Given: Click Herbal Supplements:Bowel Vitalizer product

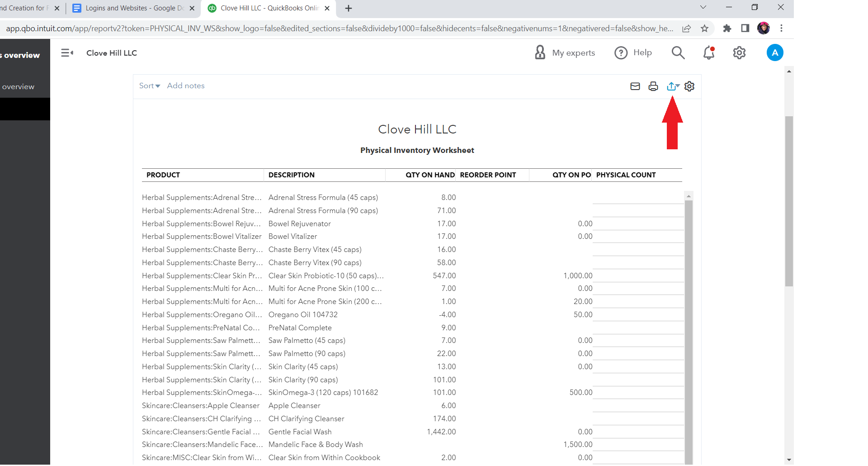Looking at the screenshot, I should 202,237.
